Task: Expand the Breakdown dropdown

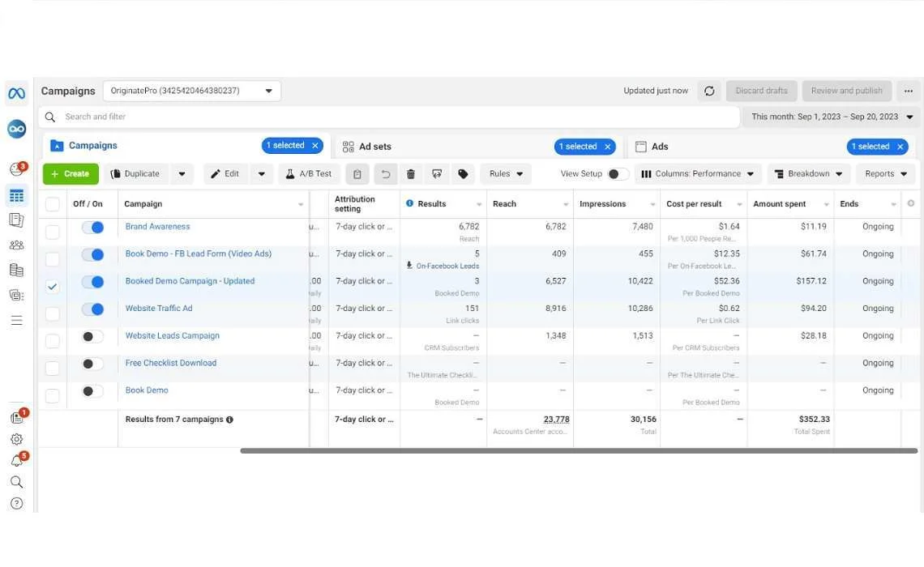Action: pos(808,174)
